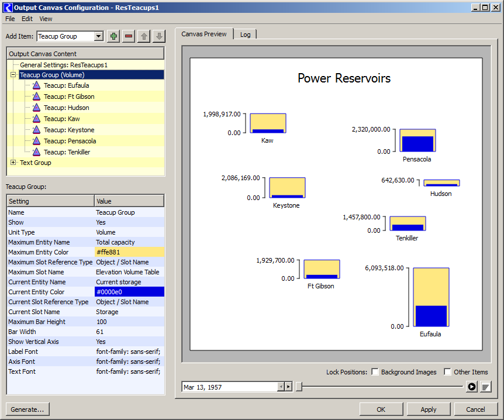504x420 pixels.
Task: Click the Label Font value cell
Action: (130, 352)
